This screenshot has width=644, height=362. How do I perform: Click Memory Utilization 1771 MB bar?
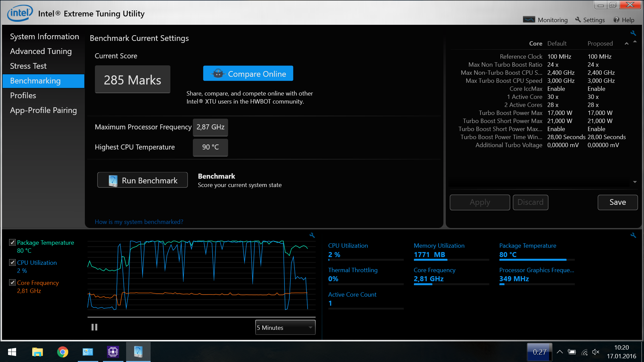coord(451,260)
